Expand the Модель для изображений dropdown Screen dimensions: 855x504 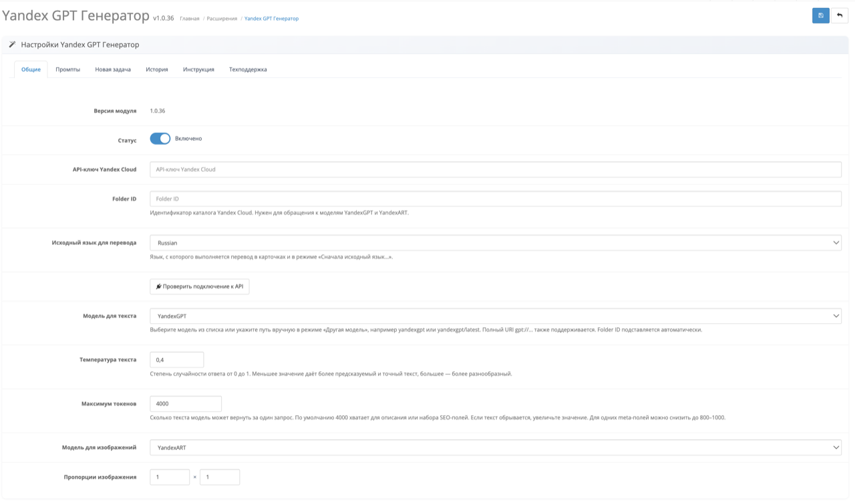(496, 448)
